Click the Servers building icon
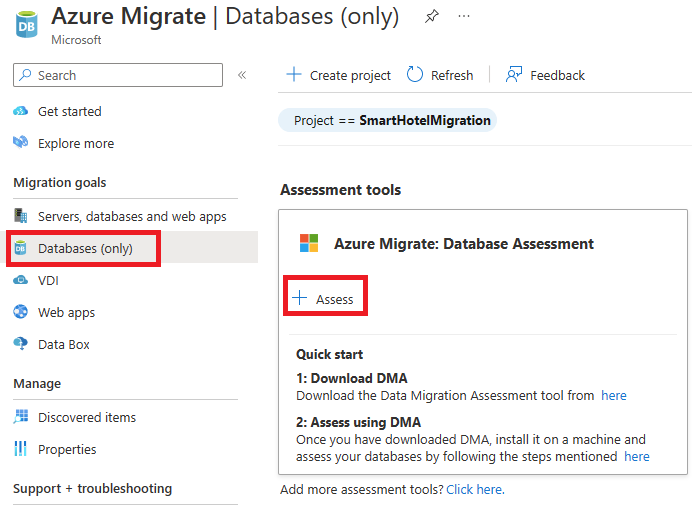Screen dimensions: 692x507 tap(20, 216)
